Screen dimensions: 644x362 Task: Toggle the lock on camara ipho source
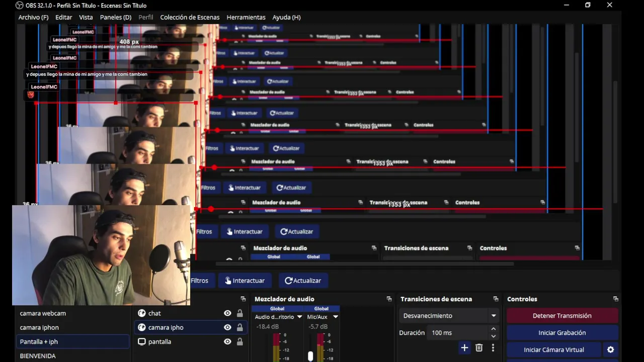(x=240, y=327)
